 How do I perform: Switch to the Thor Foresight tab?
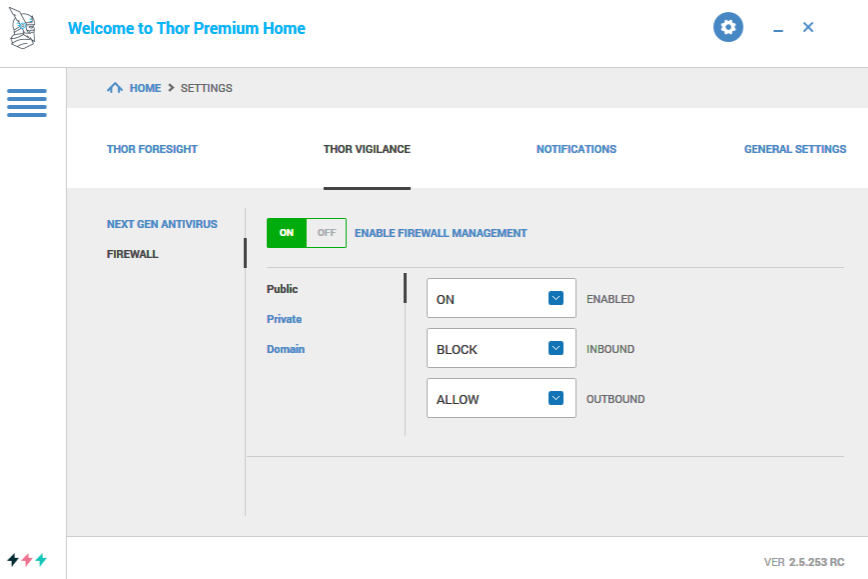152,149
